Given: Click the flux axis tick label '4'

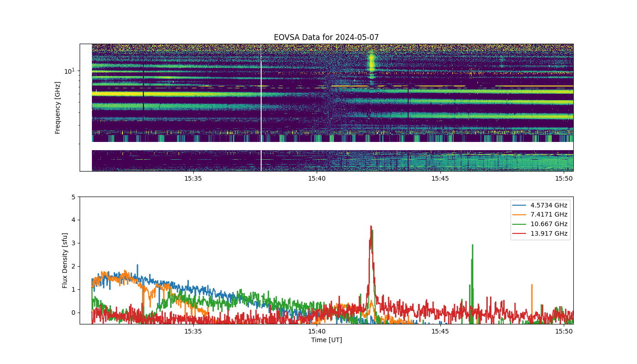Looking at the screenshot, I should coord(73,220).
